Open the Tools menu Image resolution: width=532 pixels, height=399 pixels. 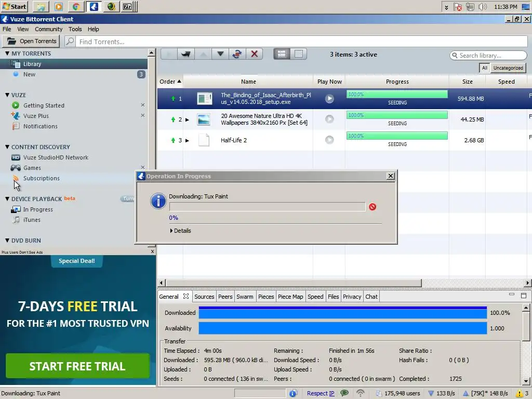click(75, 29)
